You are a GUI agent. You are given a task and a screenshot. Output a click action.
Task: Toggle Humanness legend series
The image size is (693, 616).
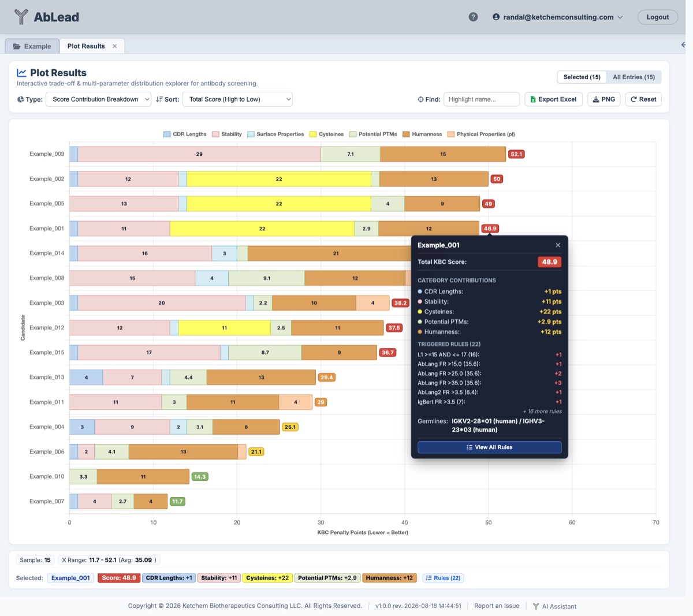point(422,134)
